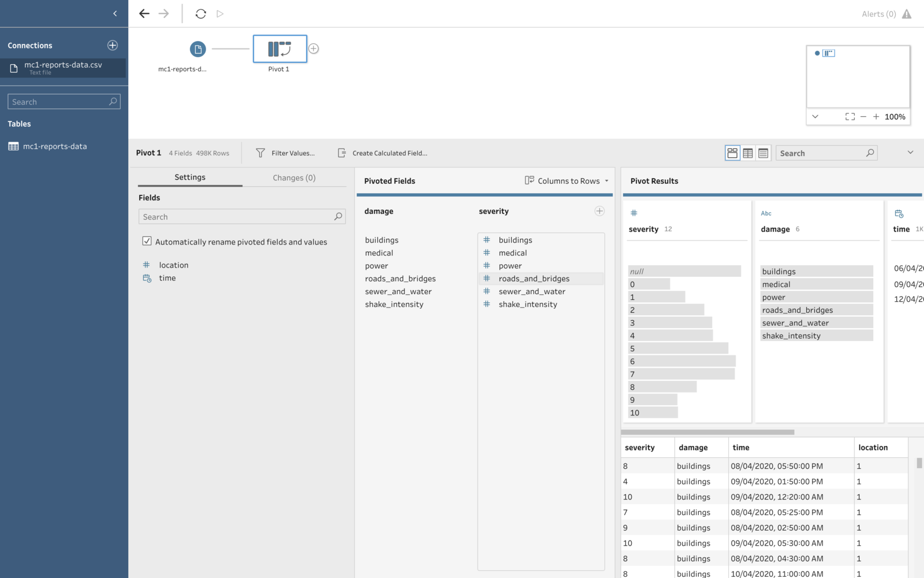The width and height of the screenshot is (924, 578).
Task: Collapse the flow navigator with its chevron
Action: click(815, 116)
